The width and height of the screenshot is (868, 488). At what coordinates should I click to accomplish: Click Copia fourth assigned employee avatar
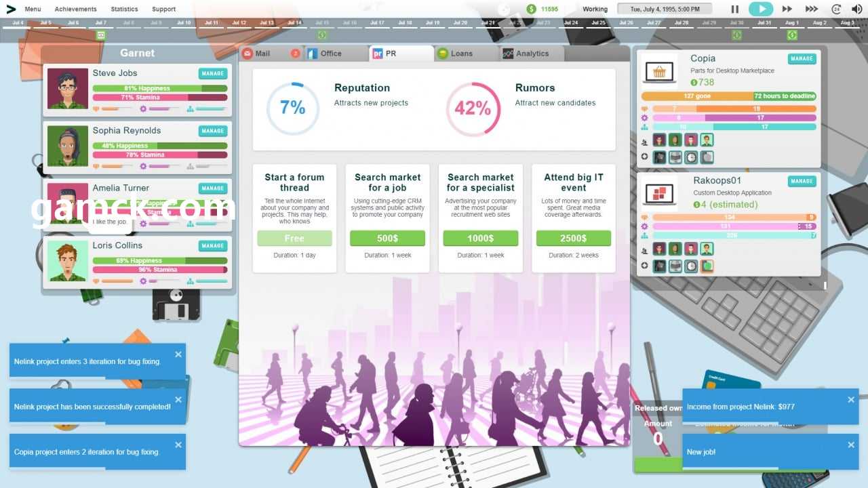(x=707, y=140)
